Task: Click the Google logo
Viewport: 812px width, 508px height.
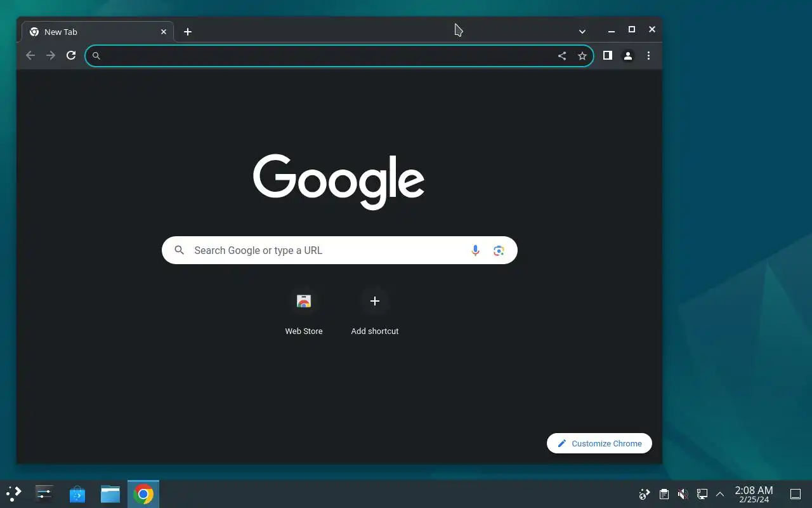Action: (x=339, y=182)
